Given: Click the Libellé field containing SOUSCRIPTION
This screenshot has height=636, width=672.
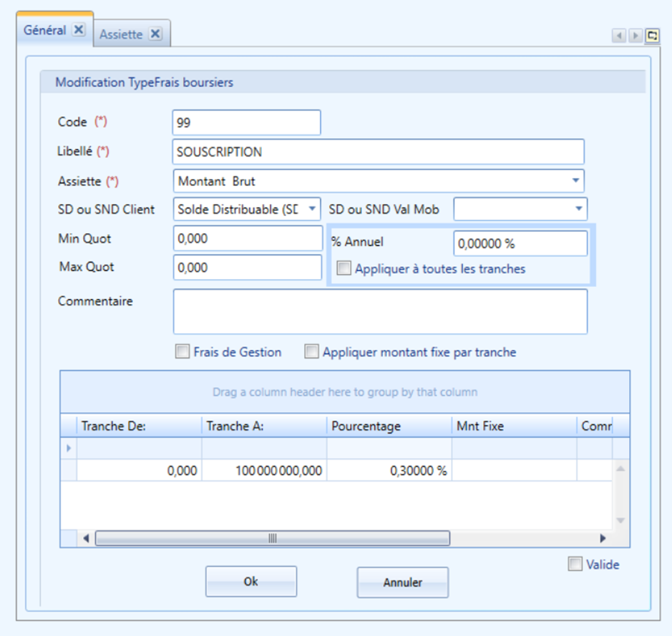Looking at the screenshot, I should click(x=379, y=152).
